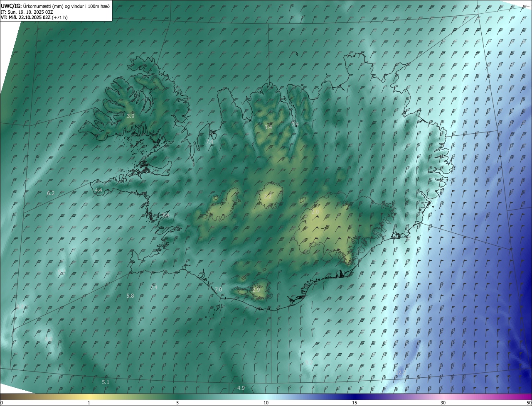Click the colorbar tick label "15"
532x406 pixels.
pyautogui.click(x=355, y=403)
